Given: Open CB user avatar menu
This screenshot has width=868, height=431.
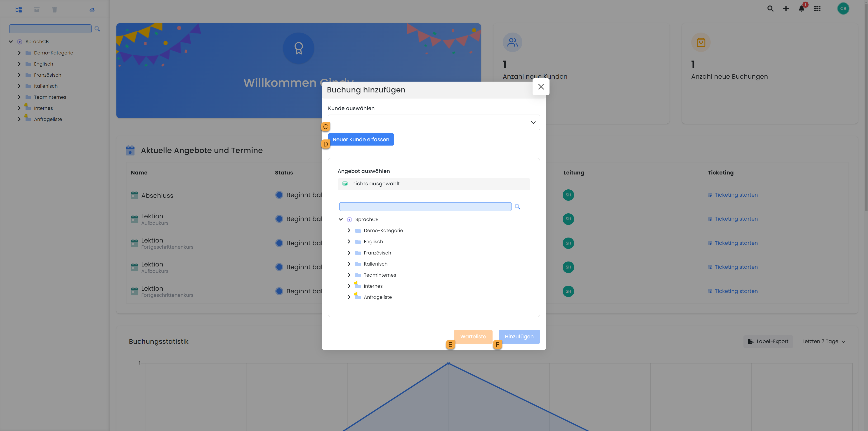Looking at the screenshot, I should pyautogui.click(x=843, y=9).
